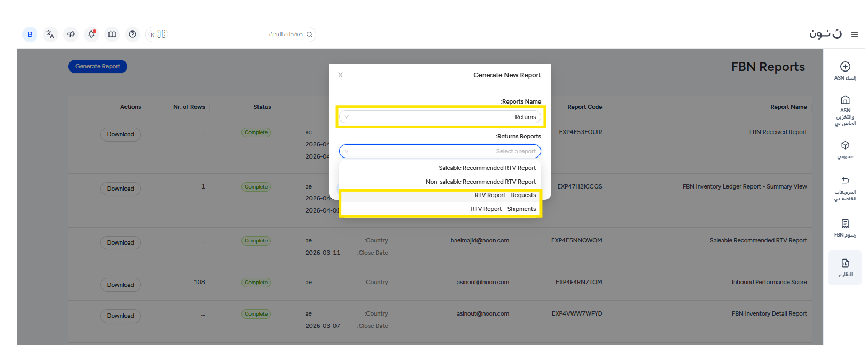The height and width of the screenshot is (345, 868).
Task: Click the notifications bell icon
Action: point(91,34)
